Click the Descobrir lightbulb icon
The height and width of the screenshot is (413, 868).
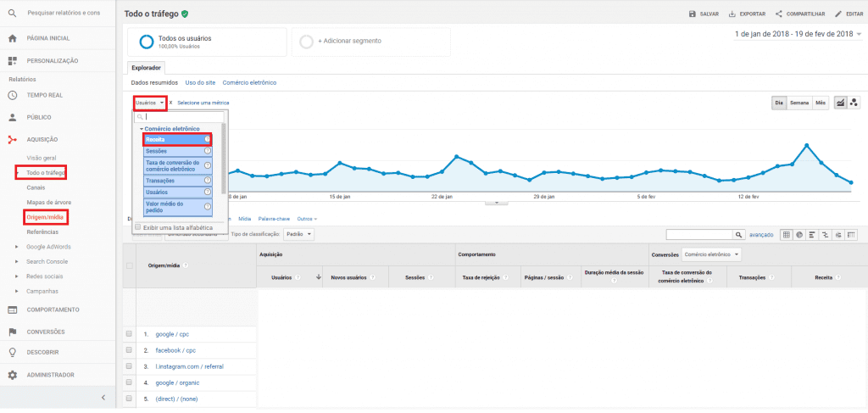pos(12,352)
